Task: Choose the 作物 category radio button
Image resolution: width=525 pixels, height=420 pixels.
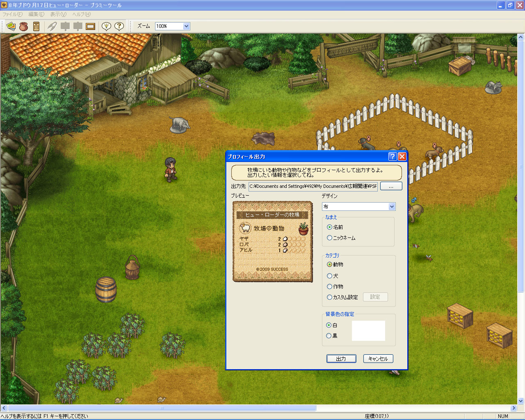Action: [329, 287]
